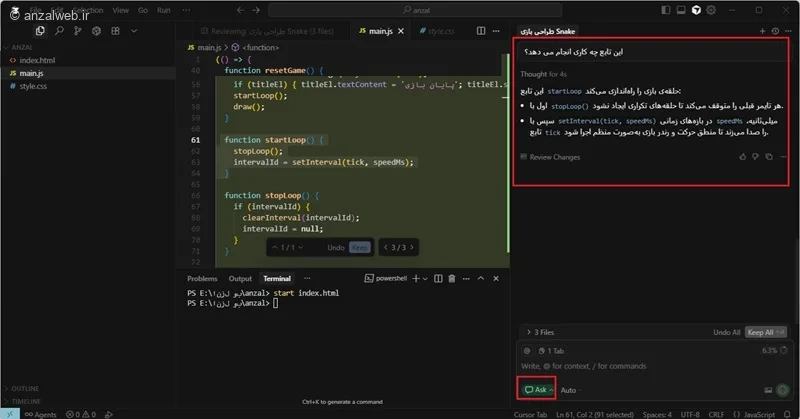Open chat panel more options ellipsis
800x419 pixels.
tap(788, 31)
